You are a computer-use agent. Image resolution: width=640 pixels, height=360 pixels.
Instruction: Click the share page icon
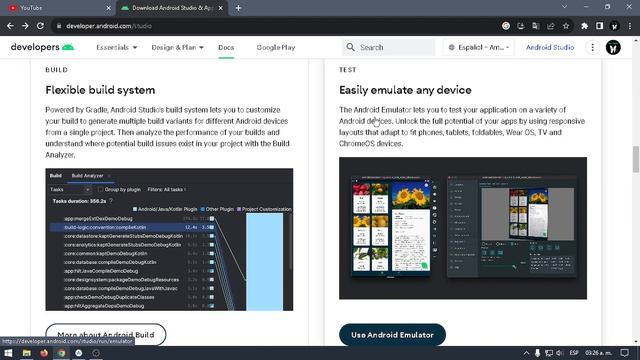coord(551,26)
